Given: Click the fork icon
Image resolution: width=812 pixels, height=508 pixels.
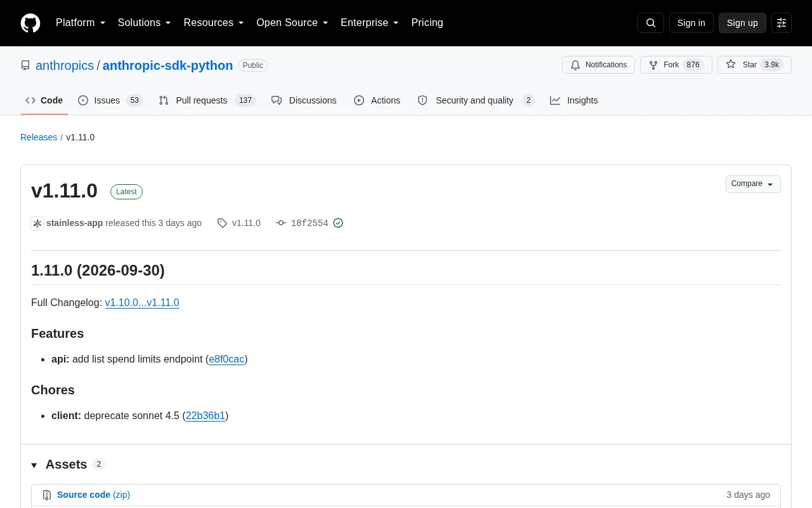Looking at the screenshot, I should point(653,65).
